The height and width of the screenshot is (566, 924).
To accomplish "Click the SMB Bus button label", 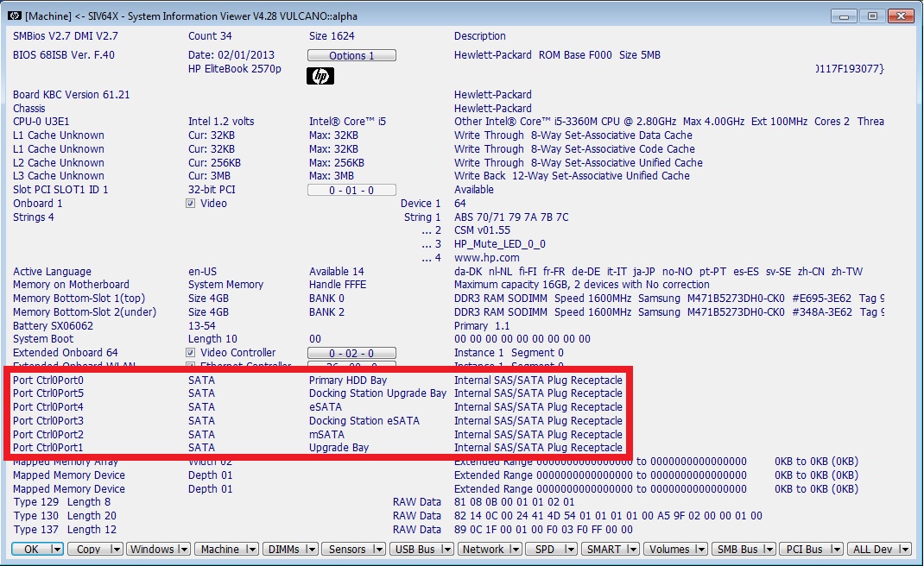I will coord(737,549).
